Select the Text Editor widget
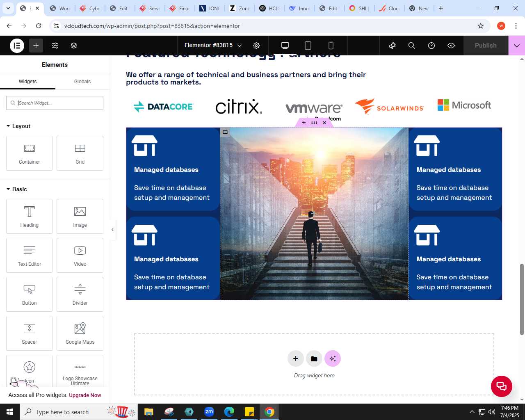 tap(29, 255)
